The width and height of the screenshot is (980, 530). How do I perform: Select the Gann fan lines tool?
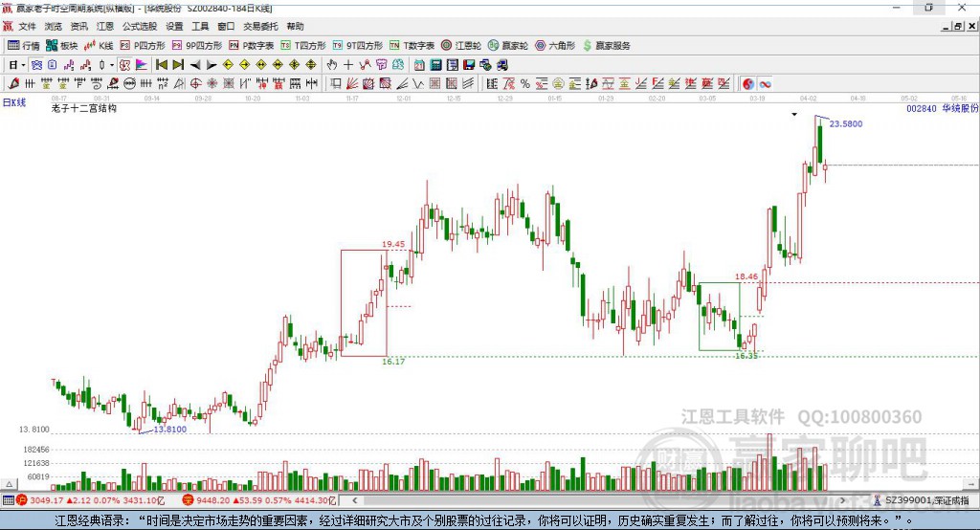(352, 84)
